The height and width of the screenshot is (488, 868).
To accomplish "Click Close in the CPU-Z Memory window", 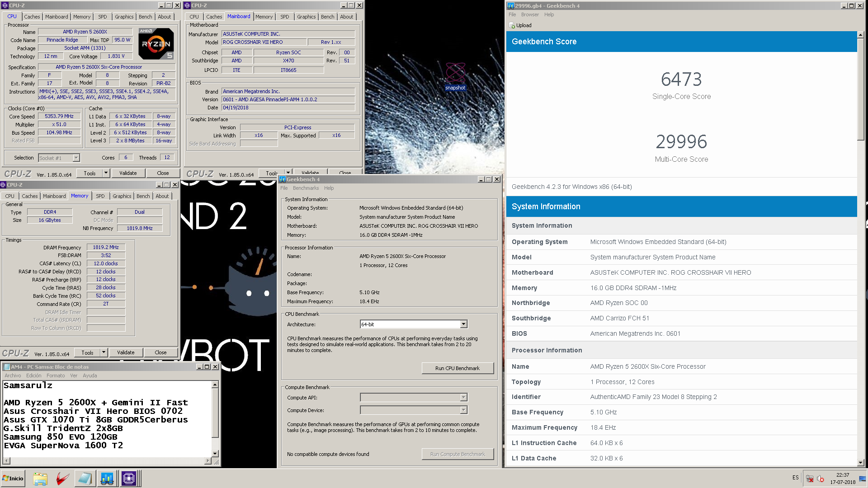I will tap(160, 352).
